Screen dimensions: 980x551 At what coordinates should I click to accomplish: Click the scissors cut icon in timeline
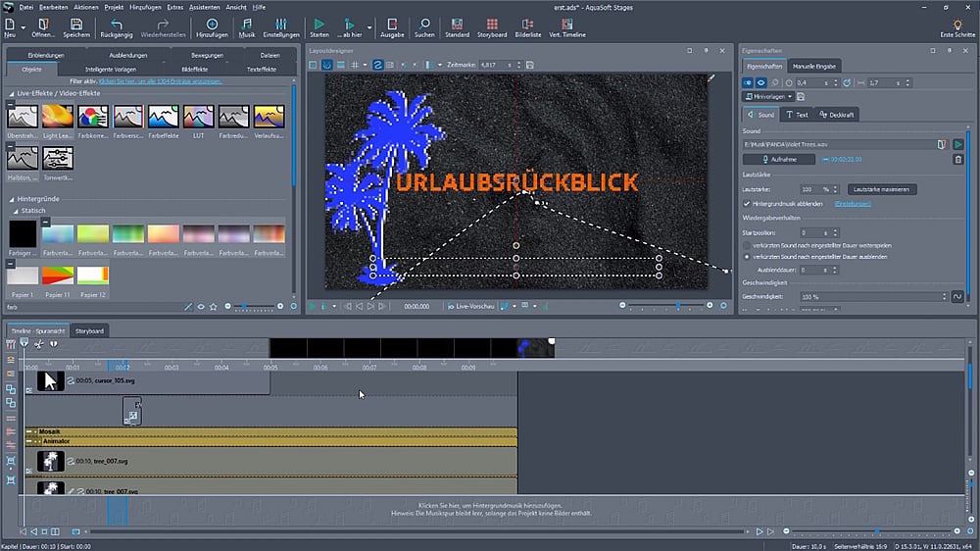click(38, 344)
